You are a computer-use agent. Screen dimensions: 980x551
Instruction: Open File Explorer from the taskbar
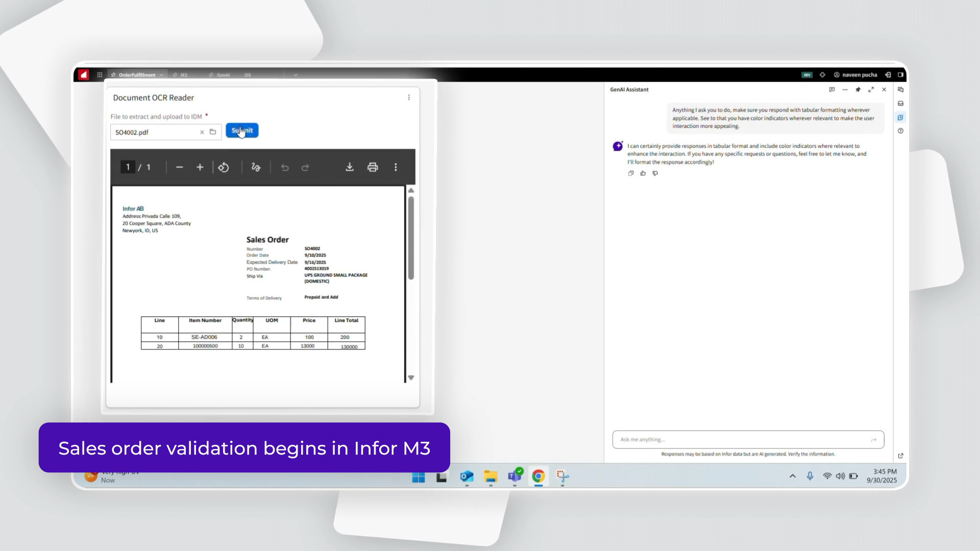(x=491, y=477)
